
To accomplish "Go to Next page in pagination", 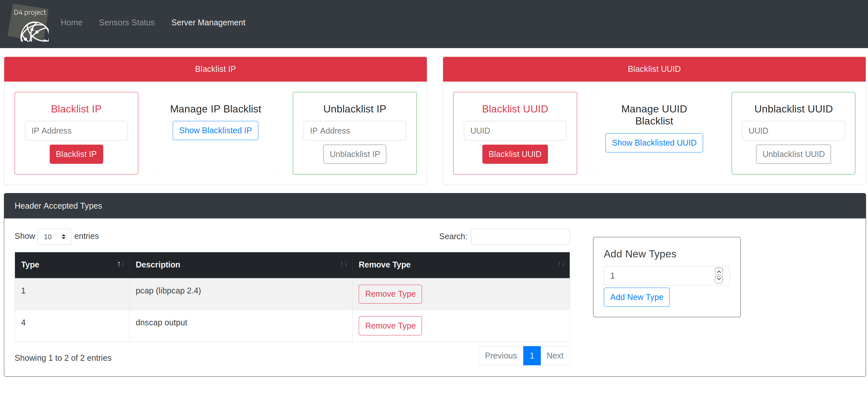I will coord(555,356).
